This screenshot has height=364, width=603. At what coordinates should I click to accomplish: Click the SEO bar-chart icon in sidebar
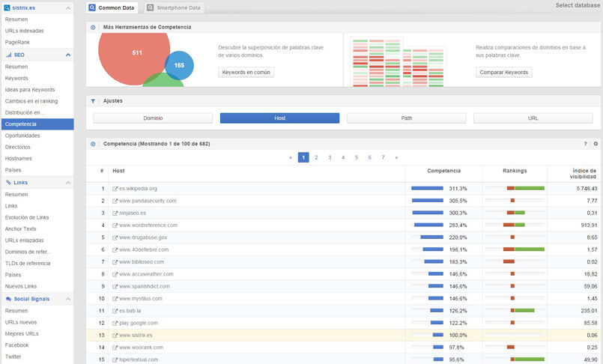point(8,55)
